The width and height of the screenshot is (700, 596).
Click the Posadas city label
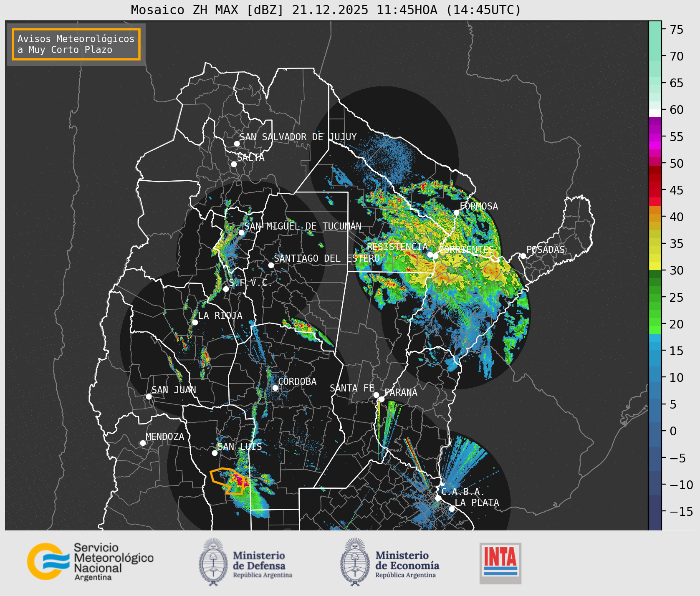point(545,250)
